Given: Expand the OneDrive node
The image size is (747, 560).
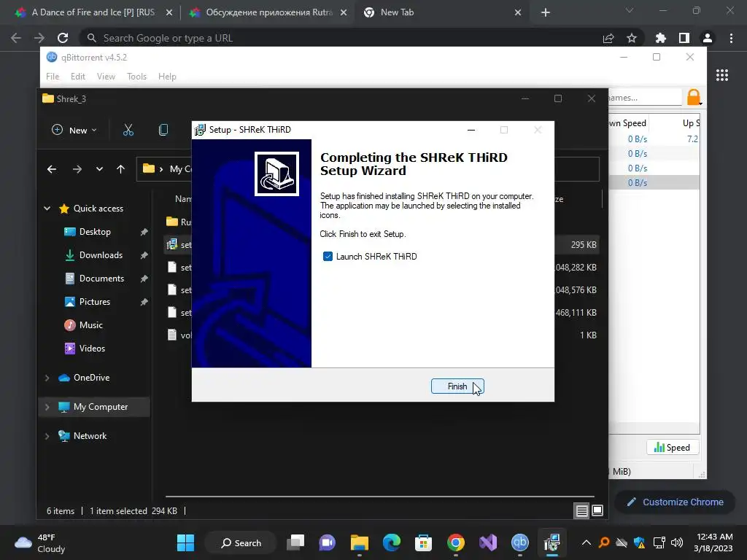Looking at the screenshot, I should [47, 378].
